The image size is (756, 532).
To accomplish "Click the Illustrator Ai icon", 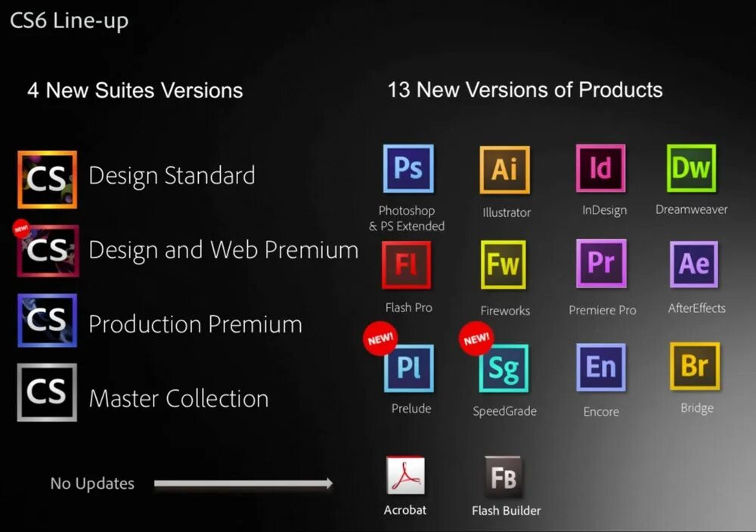I will pyautogui.click(x=505, y=169).
